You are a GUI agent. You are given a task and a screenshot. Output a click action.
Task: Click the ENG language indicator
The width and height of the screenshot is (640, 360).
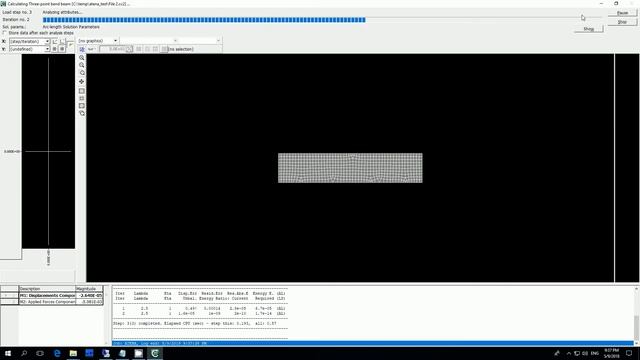click(x=595, y=353)
